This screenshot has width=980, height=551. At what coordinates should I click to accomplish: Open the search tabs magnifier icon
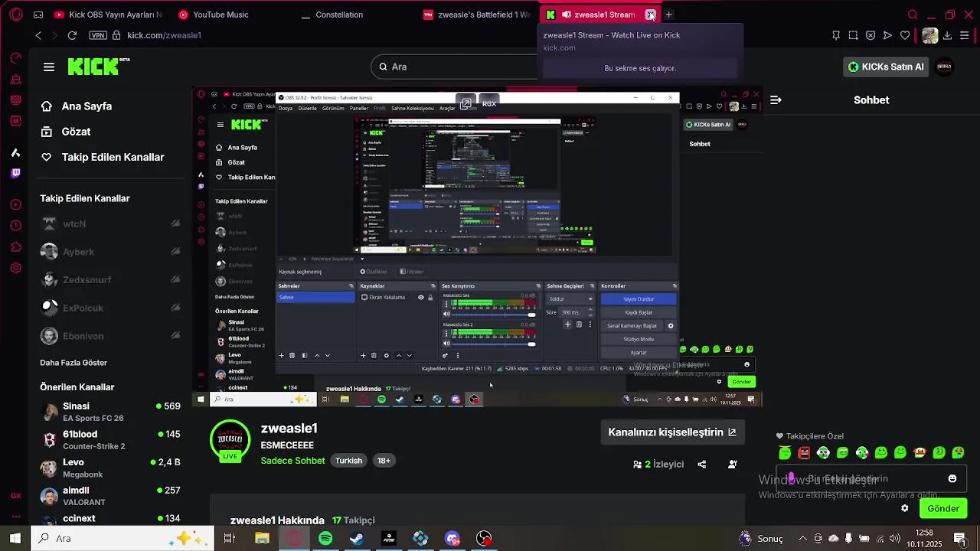[x=913, y=15]
